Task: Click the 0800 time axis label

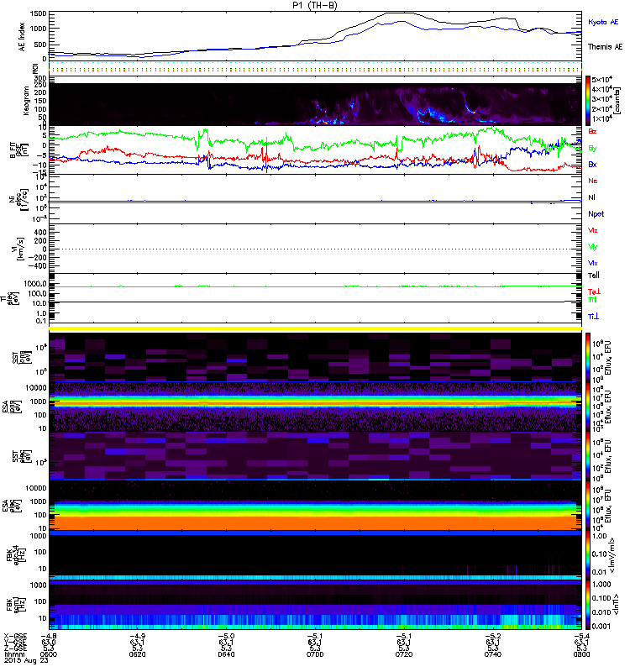Action: (x=581, y=654)
